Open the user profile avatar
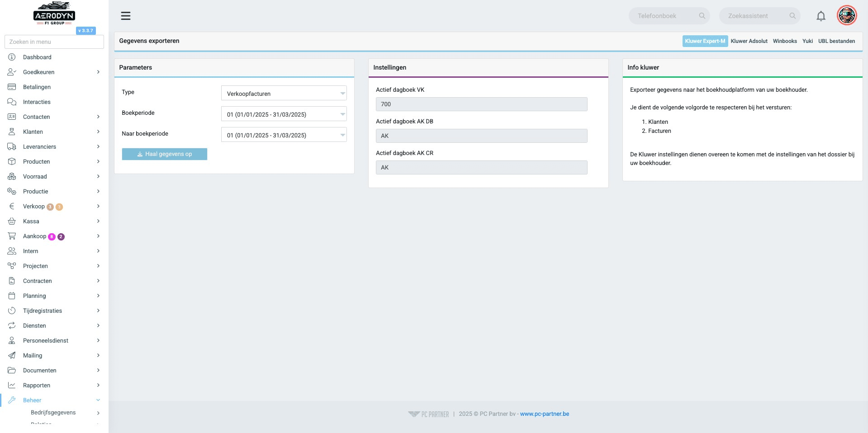The image size is (868, 433). pos(847,16)
